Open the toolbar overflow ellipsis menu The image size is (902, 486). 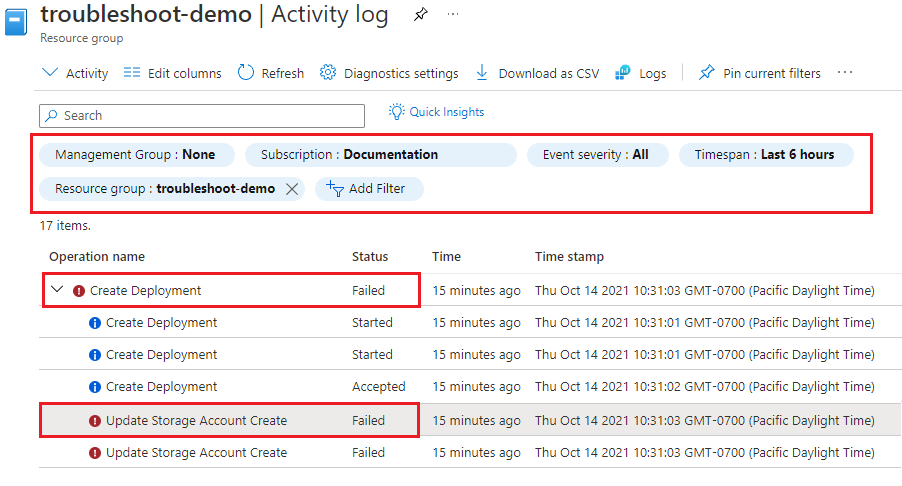(x=845, y=73)
